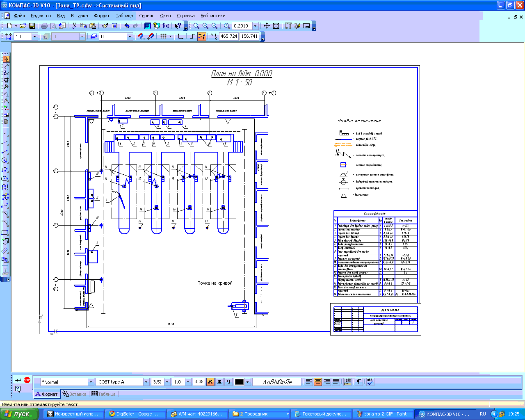Click the black text color swatch
This screenshot has height=420, width=525.
pos(239,382)
